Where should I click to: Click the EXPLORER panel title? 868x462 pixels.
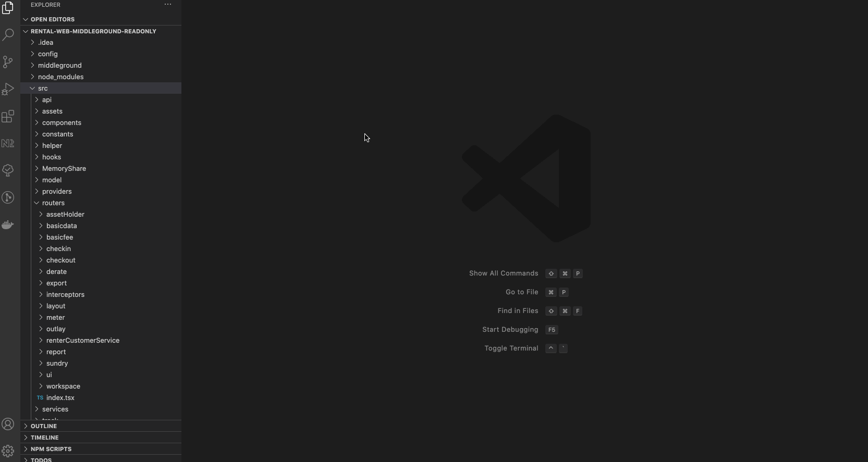pyautogui.click(x=45, y=5)
